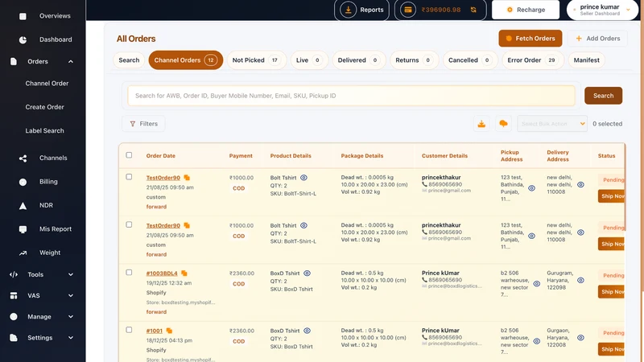This screenshot has width=644, height=362.
Task: Select the first TestOrder90 row checkbox
Action: (129, 177)
